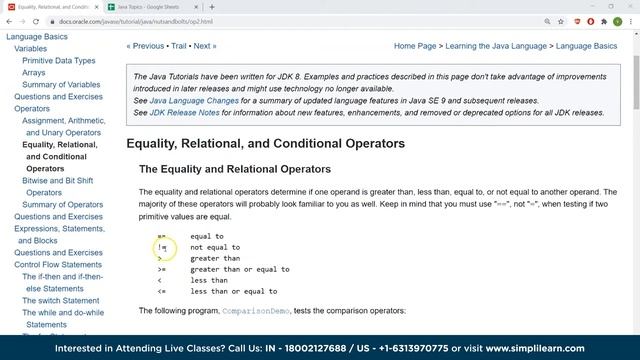Bookmark this page with the star icon
Screen dimensions: 640x360
pos(561,22)
